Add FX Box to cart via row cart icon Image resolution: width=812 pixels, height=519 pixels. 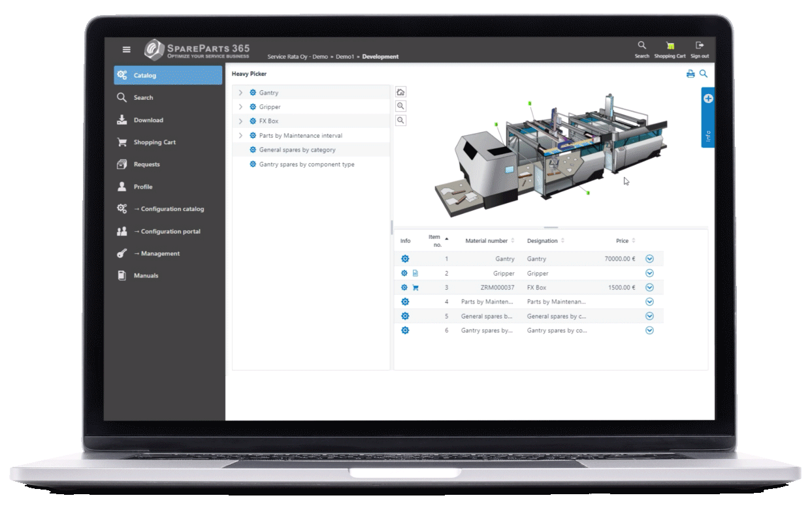click(x=415, y=288)
